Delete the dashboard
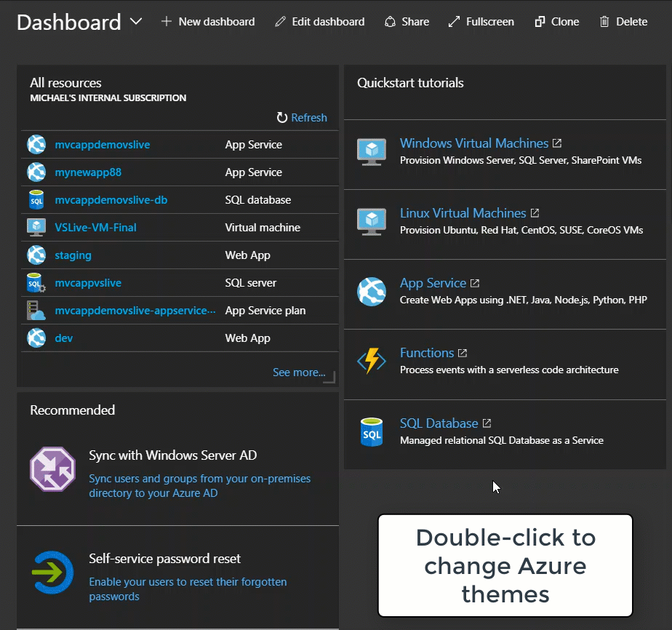This screenshot has height=630, width=672. pos(623,22)
